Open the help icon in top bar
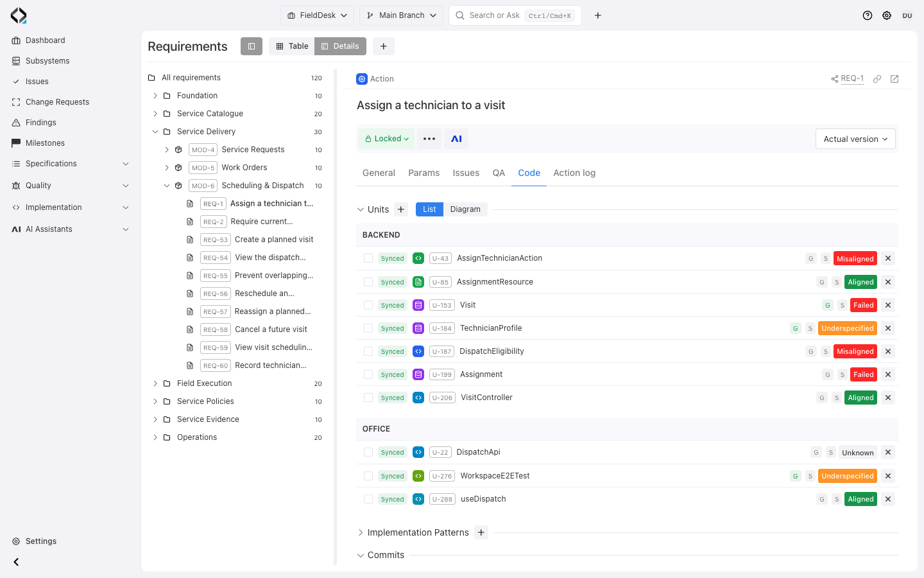Image resolution: width=924 pixels, height=578 pixels. (x=868, y=15)
